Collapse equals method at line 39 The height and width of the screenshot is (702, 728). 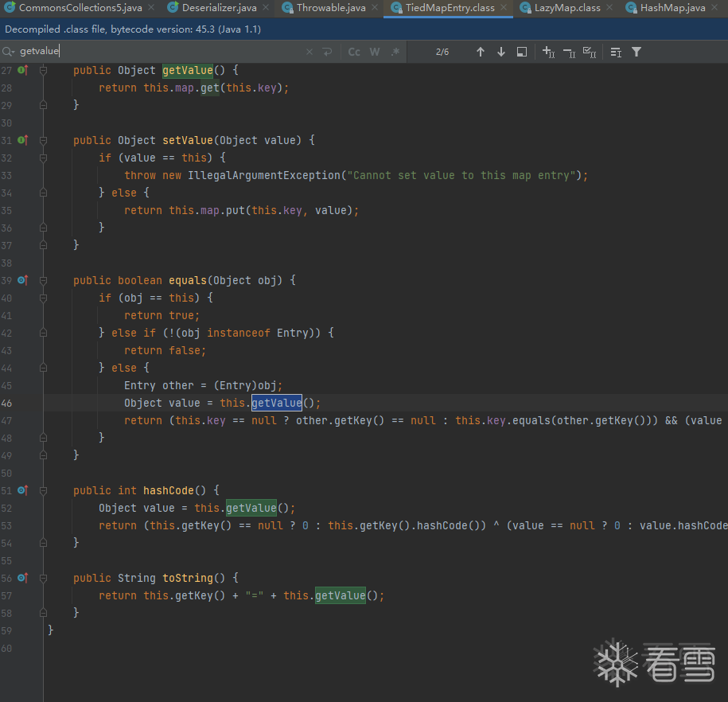[43, 280]
